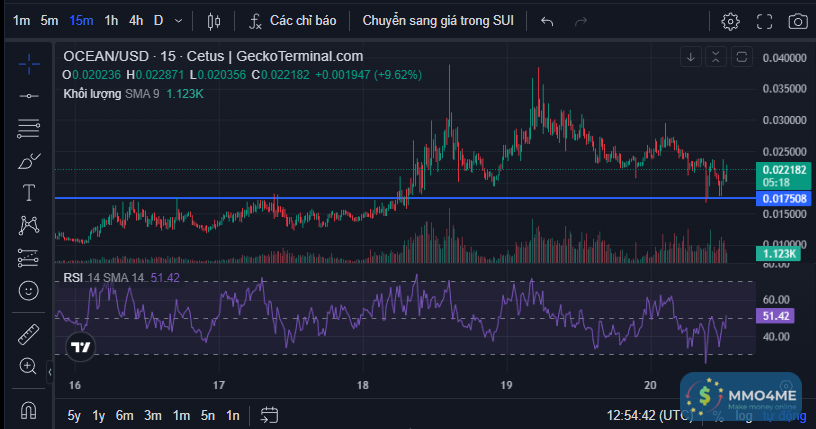Open the emoji icons tool
This screenshot has width=816, height=429.
[29, 291]
